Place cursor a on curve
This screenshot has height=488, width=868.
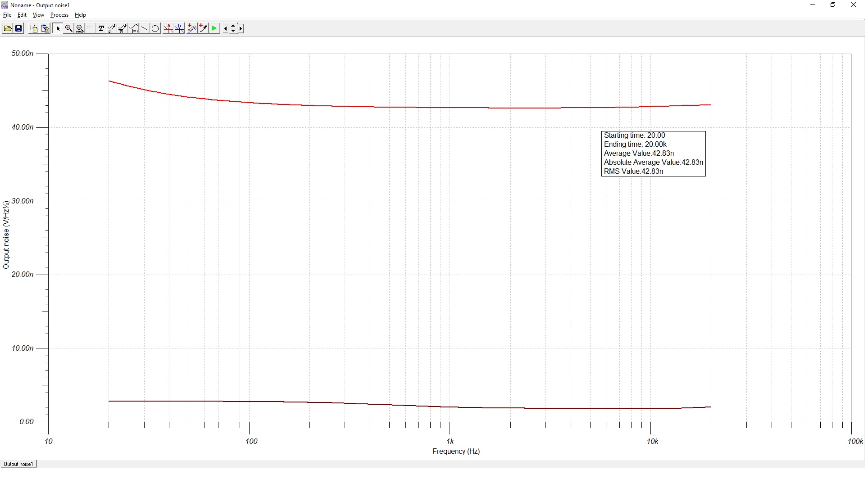[168, 28]
